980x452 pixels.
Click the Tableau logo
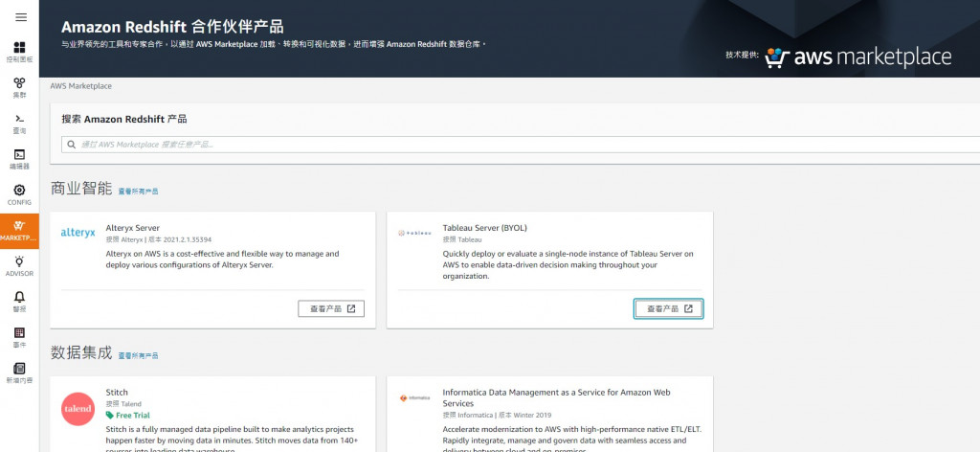(x=415, y=233)
